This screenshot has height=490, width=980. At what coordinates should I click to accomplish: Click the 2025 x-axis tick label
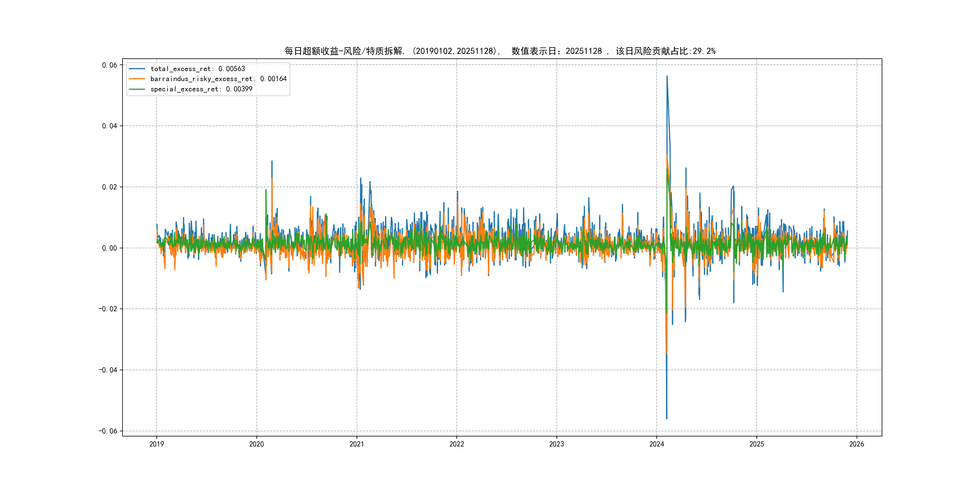coord(757,444)
